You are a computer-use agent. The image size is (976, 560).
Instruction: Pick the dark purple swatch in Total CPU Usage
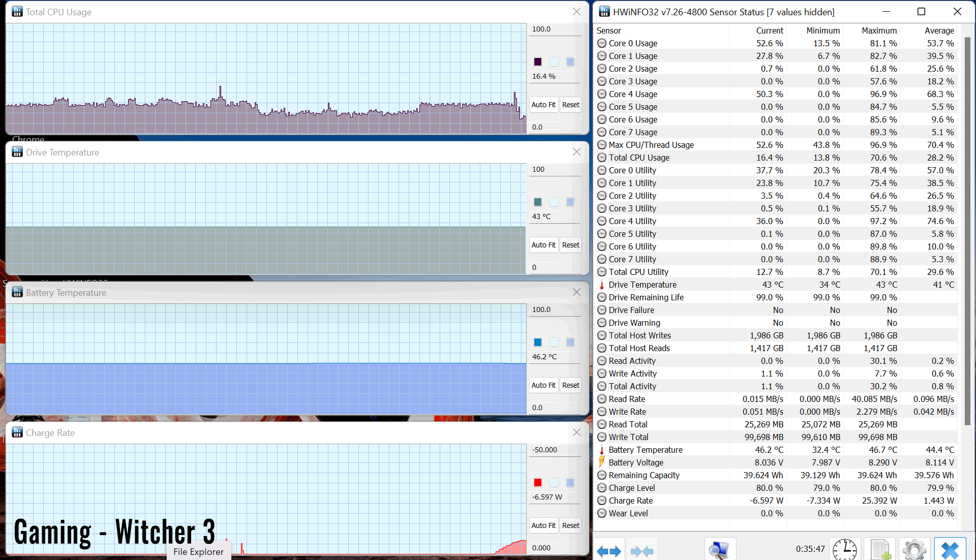[x=538, y=62]
